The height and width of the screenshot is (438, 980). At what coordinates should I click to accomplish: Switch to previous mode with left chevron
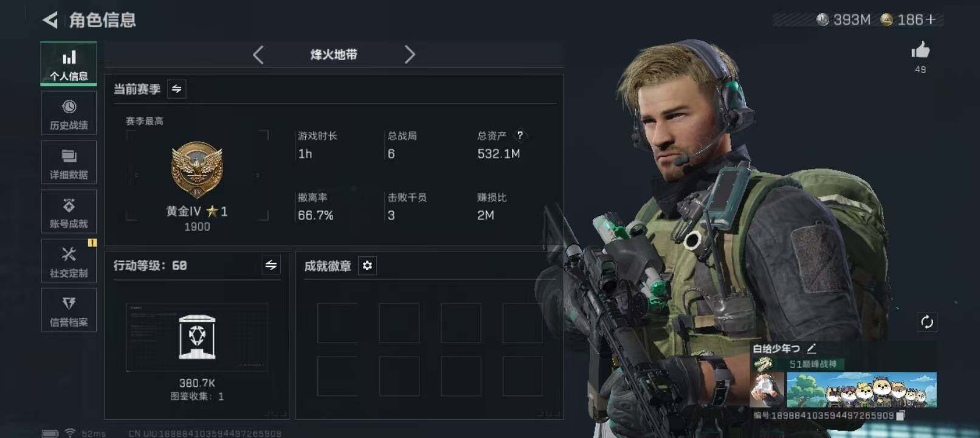258,55
